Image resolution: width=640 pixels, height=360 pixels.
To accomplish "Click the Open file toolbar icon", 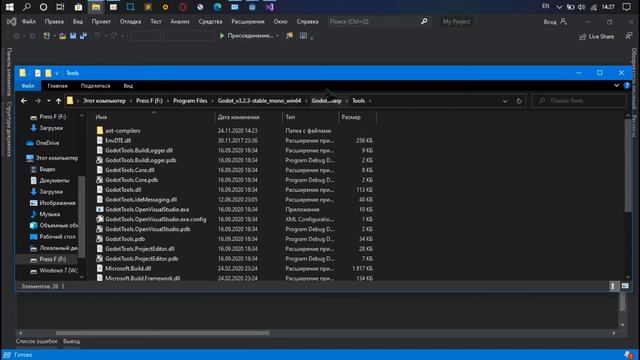I will pyautogui.click(x=62, y=36).
